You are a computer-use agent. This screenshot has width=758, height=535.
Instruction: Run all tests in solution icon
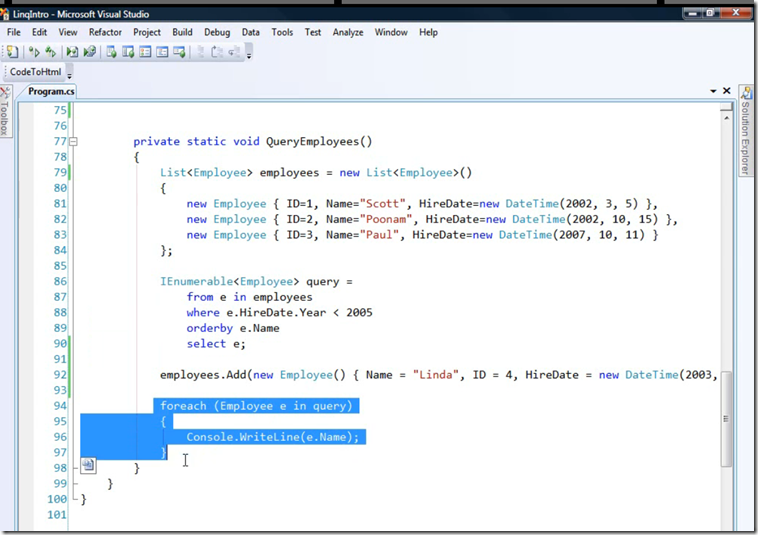tap(50, 52)
